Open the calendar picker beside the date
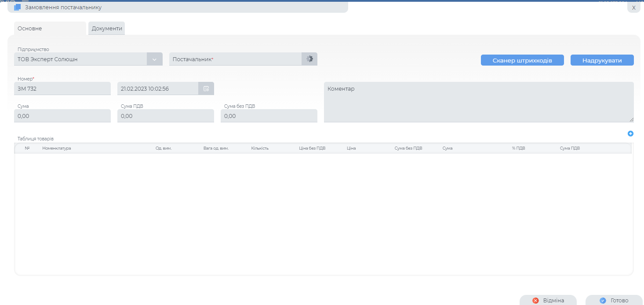644x305 pixels. [206, 88]
